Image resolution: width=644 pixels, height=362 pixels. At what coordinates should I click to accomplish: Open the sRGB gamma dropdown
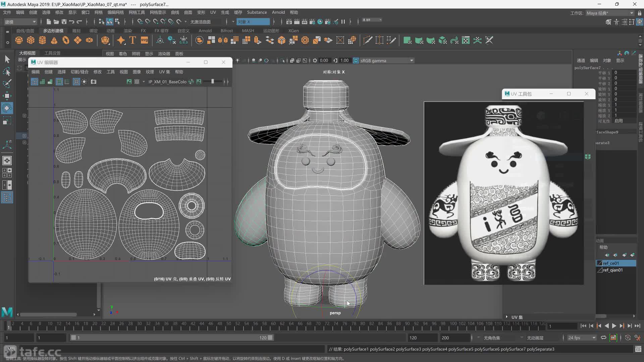387,61
